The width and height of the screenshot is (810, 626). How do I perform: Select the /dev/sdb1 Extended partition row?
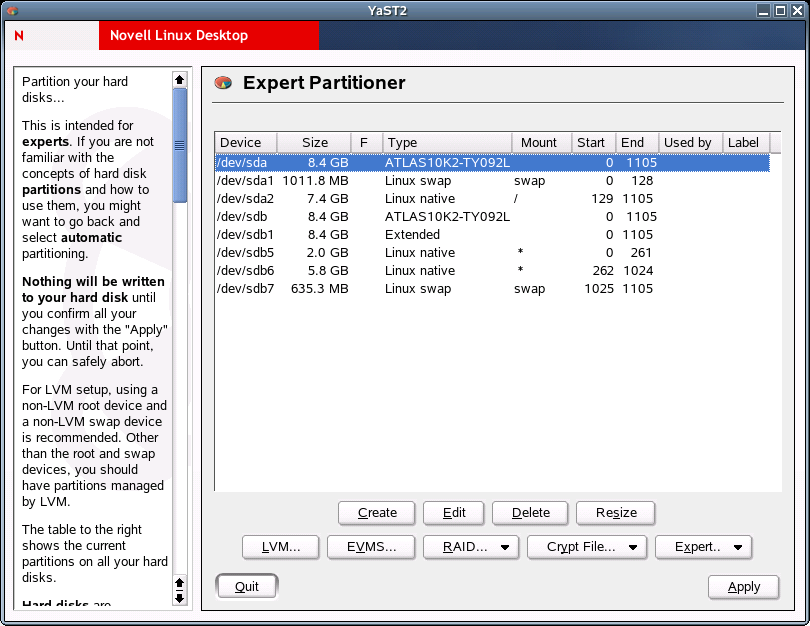492,235
